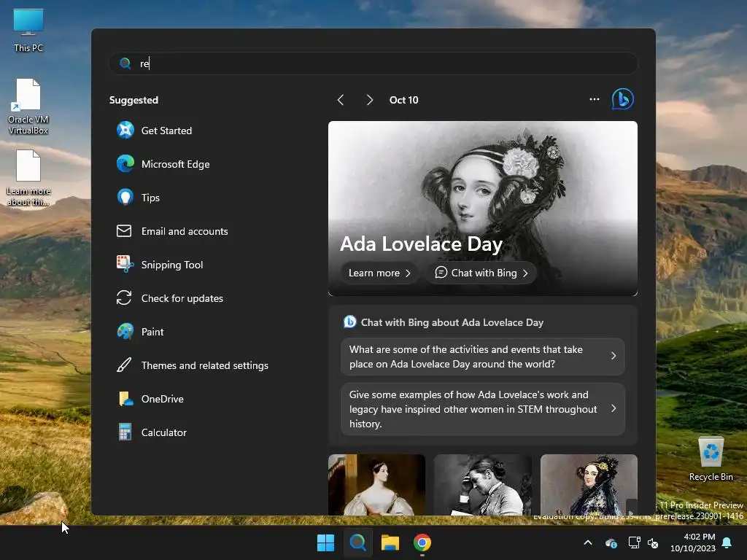Open the activities and events Bing question

tap(483, 357)
